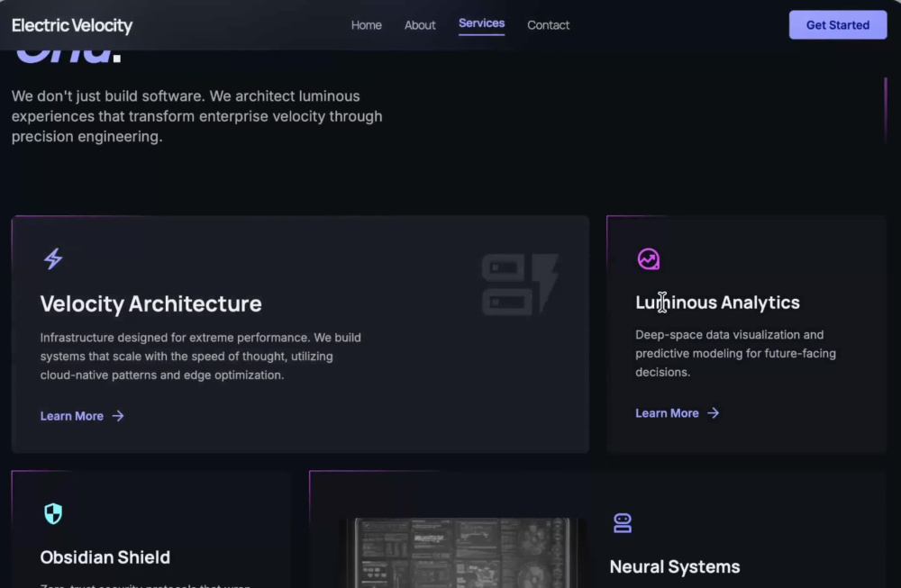
Task: Follow Learn More under Velocity Architecture
Action: 82,416
